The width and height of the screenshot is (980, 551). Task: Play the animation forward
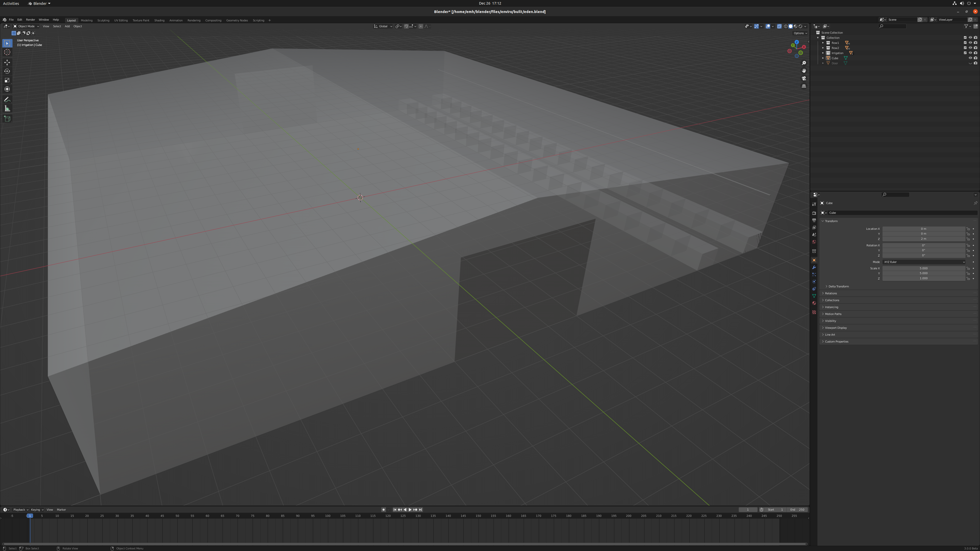pos(410,510)
